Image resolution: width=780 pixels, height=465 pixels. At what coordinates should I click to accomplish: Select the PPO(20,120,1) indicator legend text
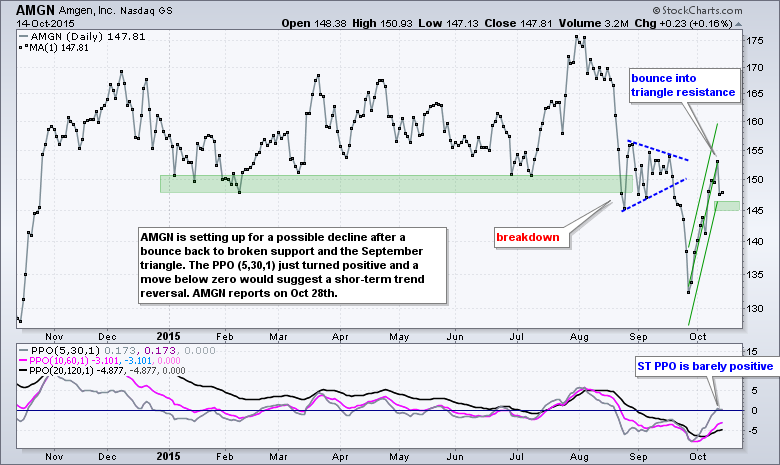(x=107, y=371)
